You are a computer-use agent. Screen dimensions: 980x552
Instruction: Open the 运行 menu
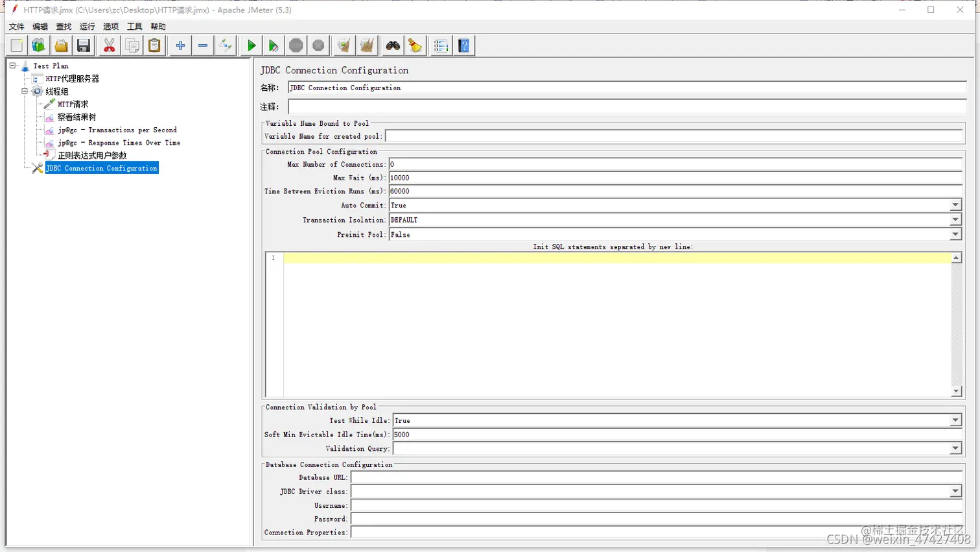[87, 27]
